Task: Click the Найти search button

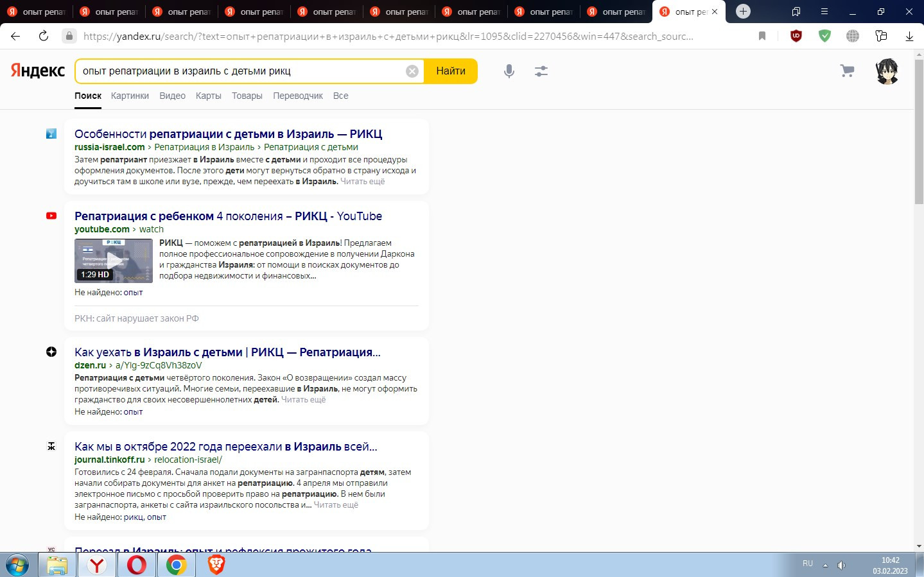Action: [451, 71]
